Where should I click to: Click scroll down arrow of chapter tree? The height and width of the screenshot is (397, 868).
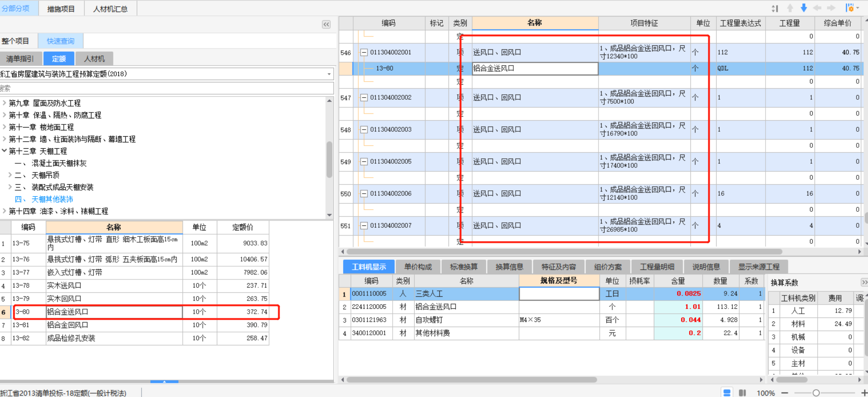point(329,215)
